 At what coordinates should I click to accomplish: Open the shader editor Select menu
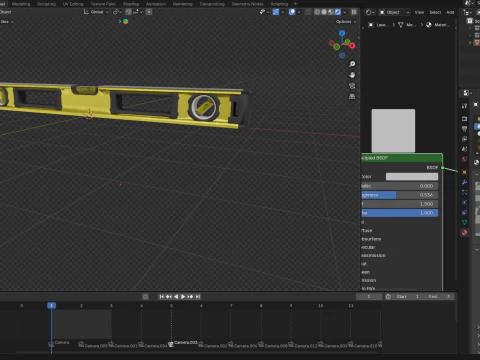[x=435, y=12]
